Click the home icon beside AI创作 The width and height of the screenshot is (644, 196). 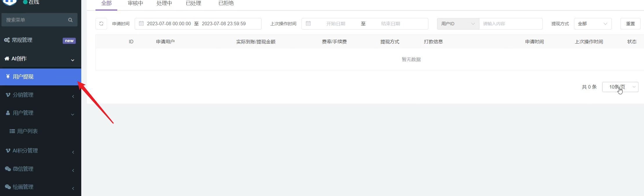pyautogui.click(x=7, y=59)
